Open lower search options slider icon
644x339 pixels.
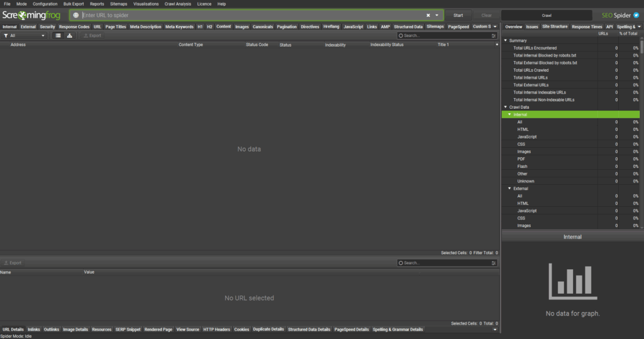494,263
